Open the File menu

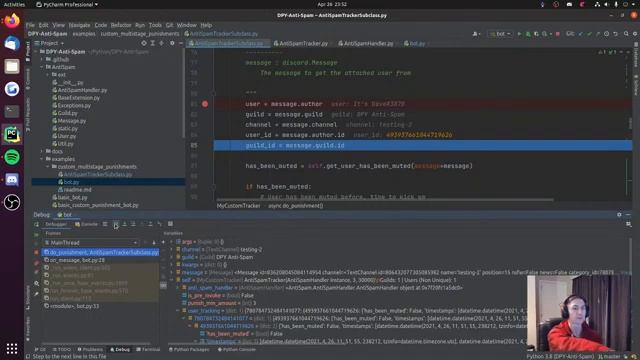[x=30, y=25]
